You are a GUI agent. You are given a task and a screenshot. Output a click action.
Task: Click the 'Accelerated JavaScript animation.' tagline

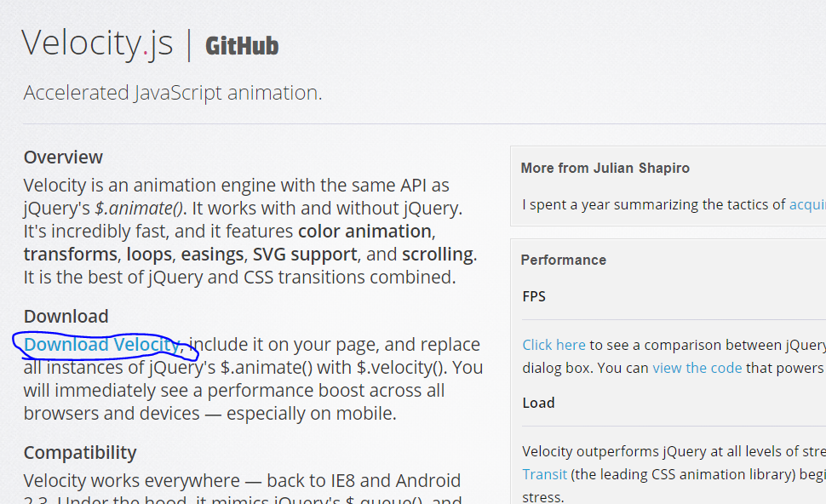click(x=173, y=93)
